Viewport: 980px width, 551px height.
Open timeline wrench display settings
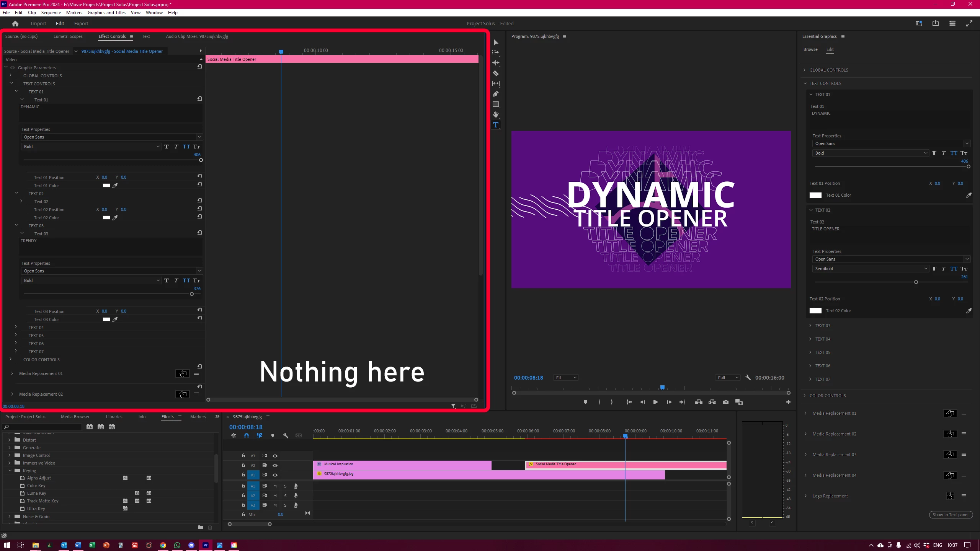(286, 435)
